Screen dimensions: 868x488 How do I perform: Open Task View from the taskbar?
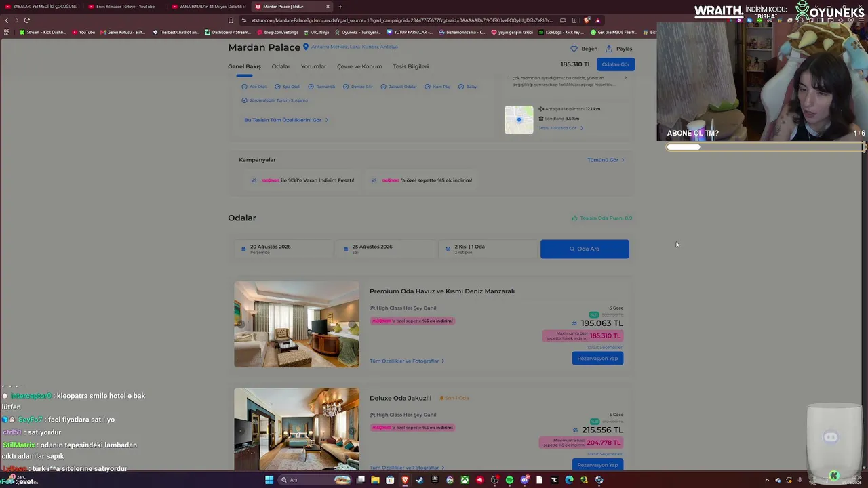[361, 480]
